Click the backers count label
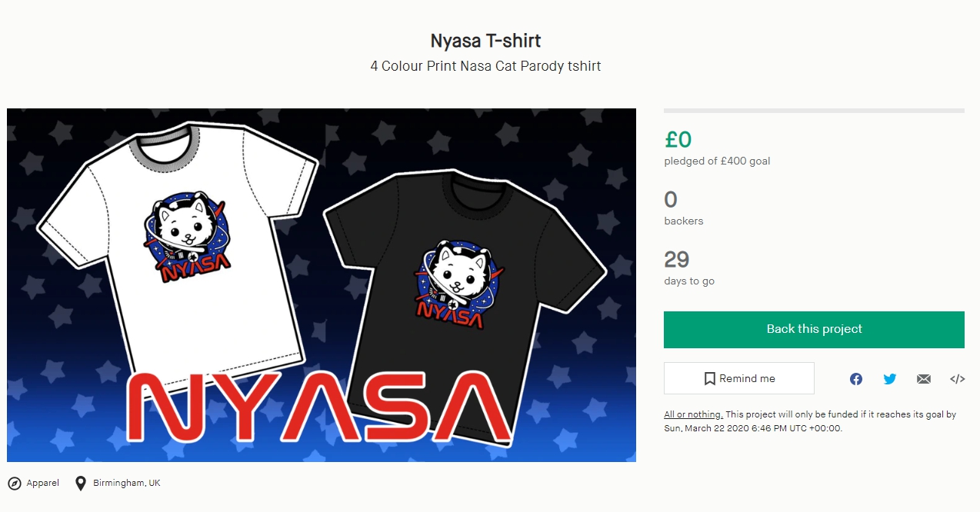980x512 pixels. pyautogui.click(x=684, y=221)
